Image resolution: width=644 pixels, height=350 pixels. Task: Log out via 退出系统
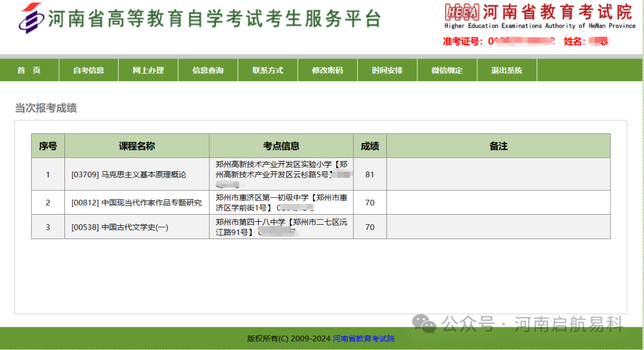pos(507,70)
